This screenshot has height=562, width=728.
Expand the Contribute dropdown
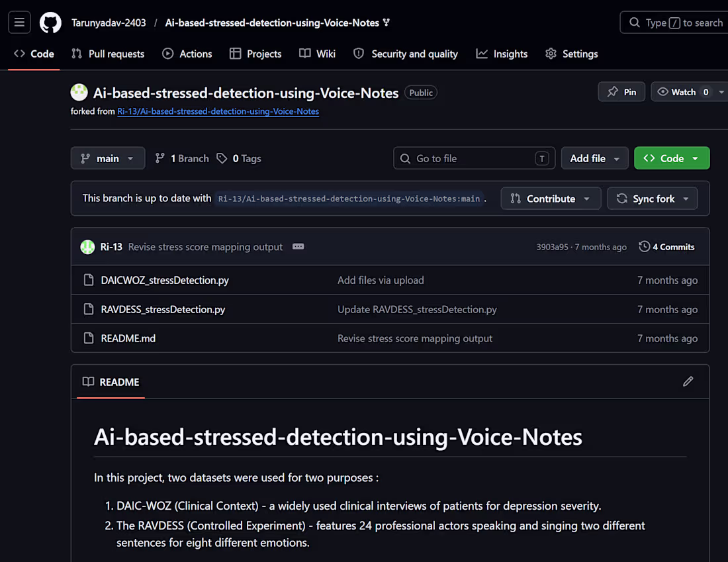pos(551,199)
